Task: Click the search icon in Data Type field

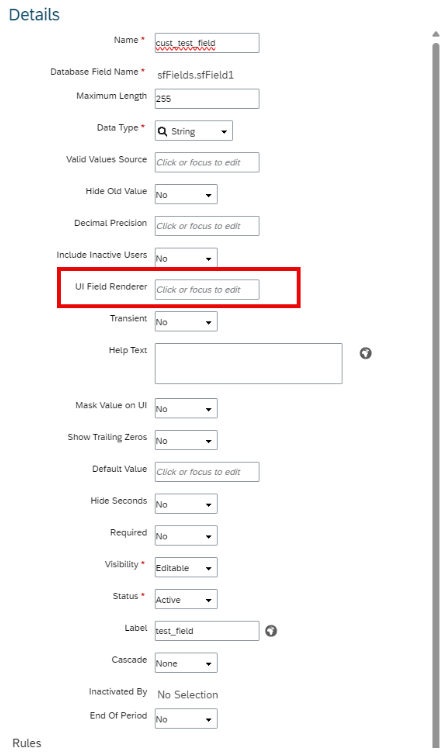Action: click(x=163, y=131)
